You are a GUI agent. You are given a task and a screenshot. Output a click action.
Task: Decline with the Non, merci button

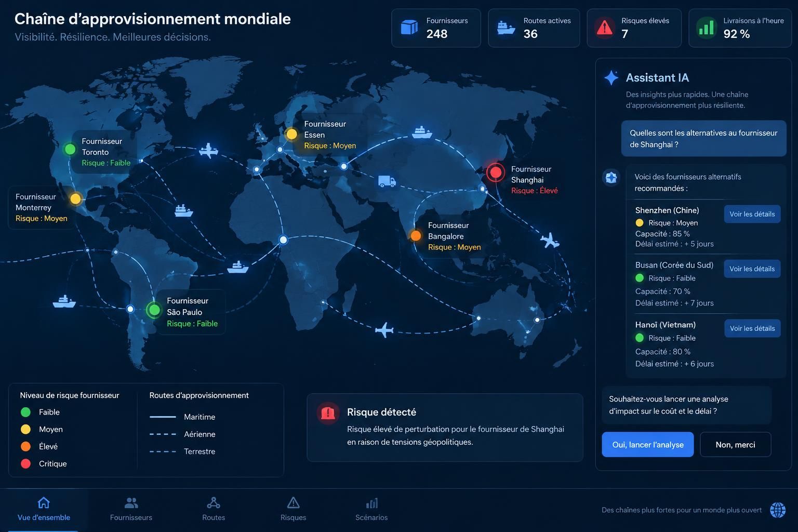point(735,445)
